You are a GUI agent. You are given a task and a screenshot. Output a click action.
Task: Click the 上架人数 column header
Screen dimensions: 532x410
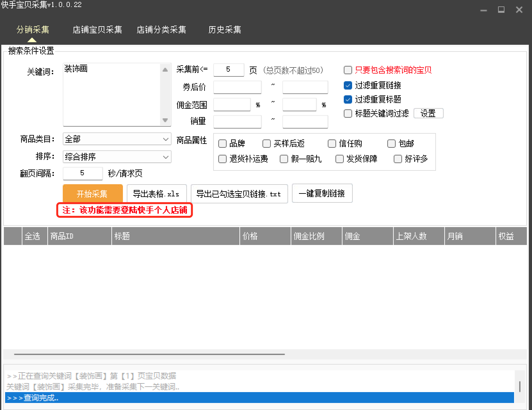tap(419, 236)
